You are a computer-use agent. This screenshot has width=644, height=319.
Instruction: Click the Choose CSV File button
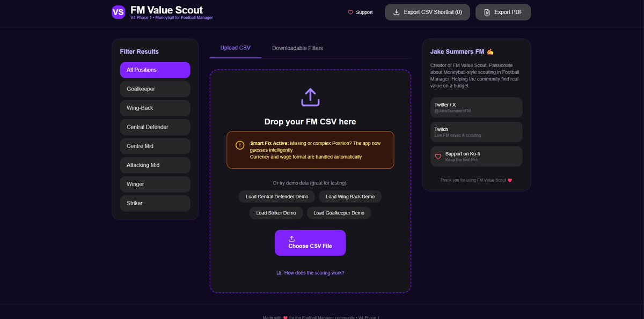pos(310,243)
